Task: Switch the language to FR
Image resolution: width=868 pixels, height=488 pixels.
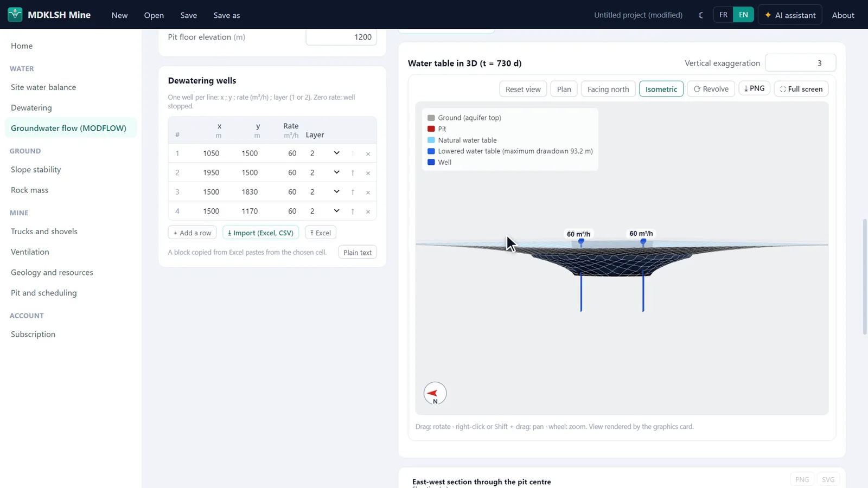Action: [723, 15]
